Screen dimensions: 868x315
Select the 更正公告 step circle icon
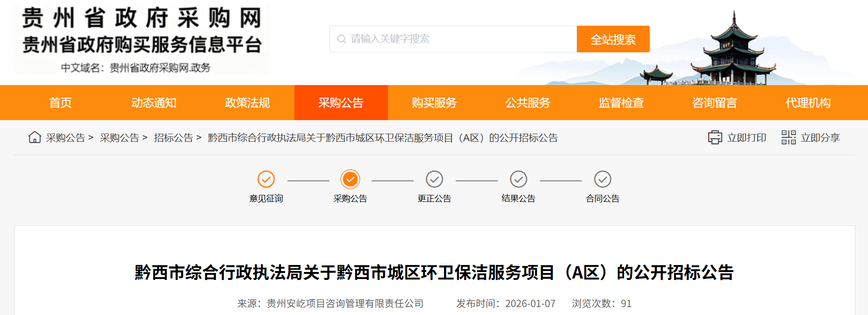coord(434,179)
